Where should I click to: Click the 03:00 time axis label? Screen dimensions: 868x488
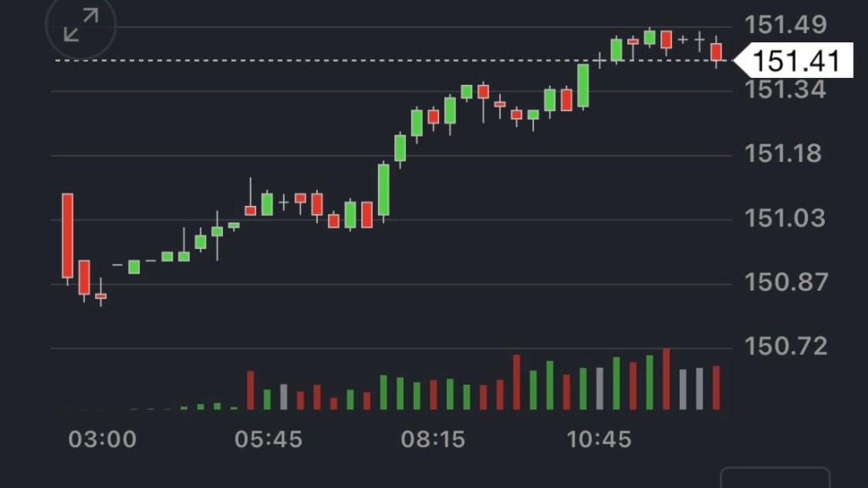102,440
